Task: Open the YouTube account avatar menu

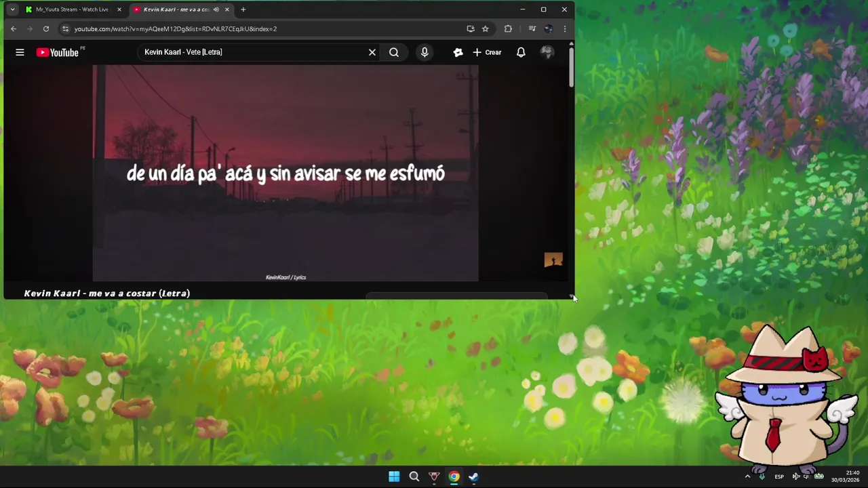Action: click(547, 52)
